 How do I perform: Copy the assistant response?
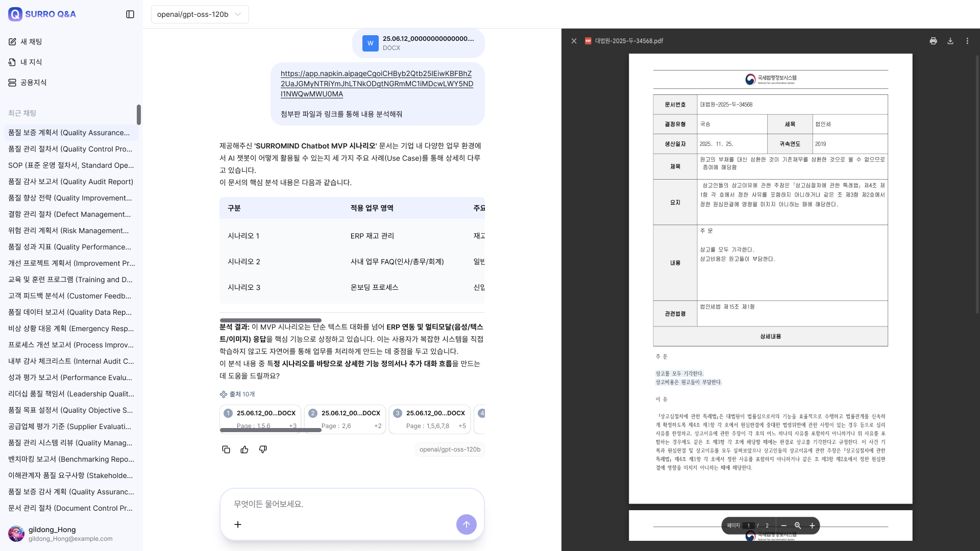pos(226,449)
